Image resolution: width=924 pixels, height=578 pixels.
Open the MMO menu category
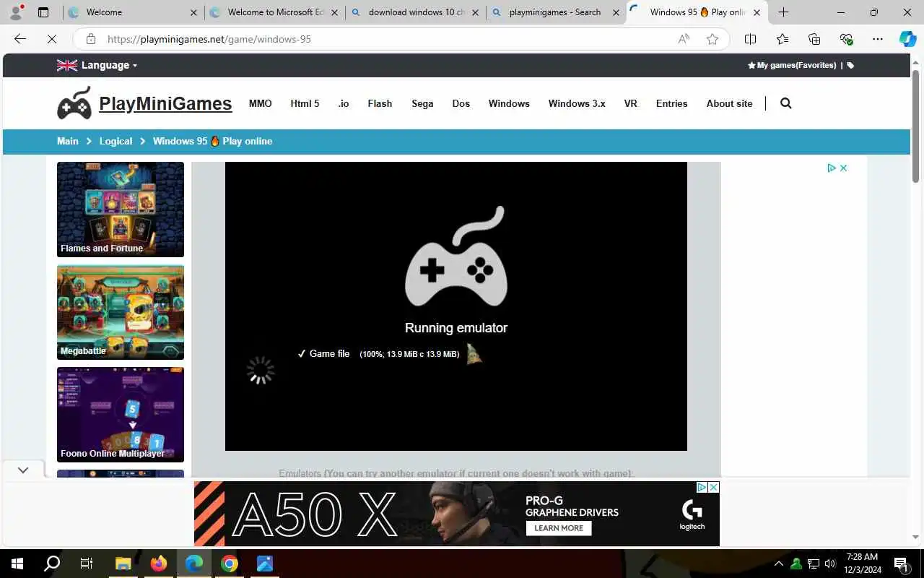click(x=261, y=103)
